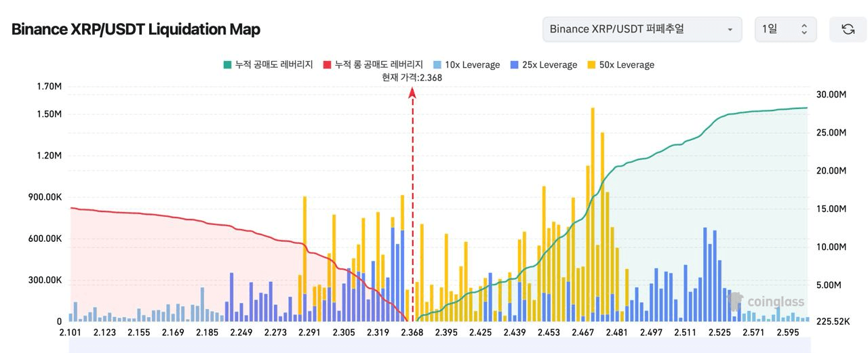Click the 현재 가격:2.368 price label

tap(412, 77)
